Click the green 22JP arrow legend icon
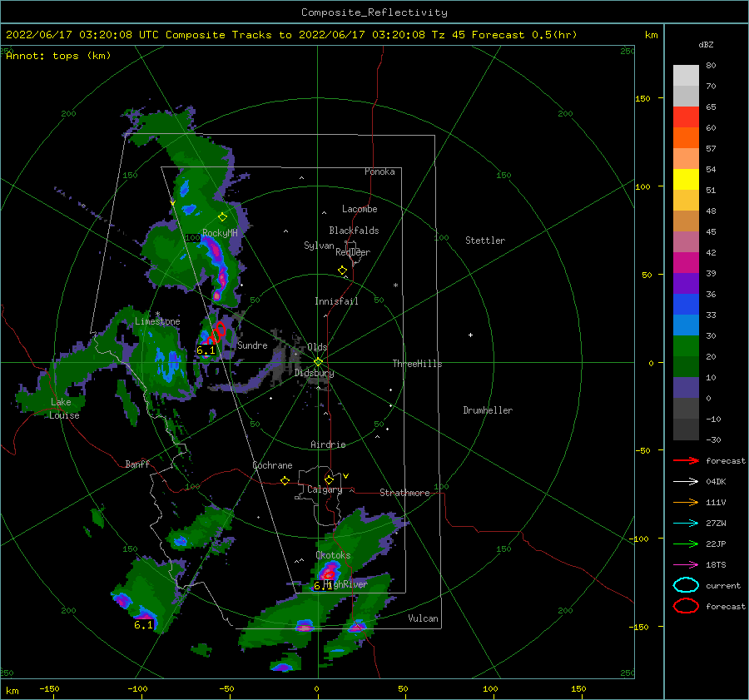Screen dimensions: 749x700 (x=686, y=544)
